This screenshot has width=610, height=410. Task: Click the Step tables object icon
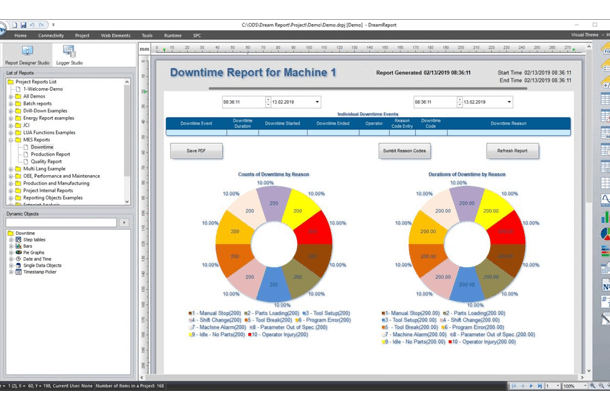click(x=18, y=240)
